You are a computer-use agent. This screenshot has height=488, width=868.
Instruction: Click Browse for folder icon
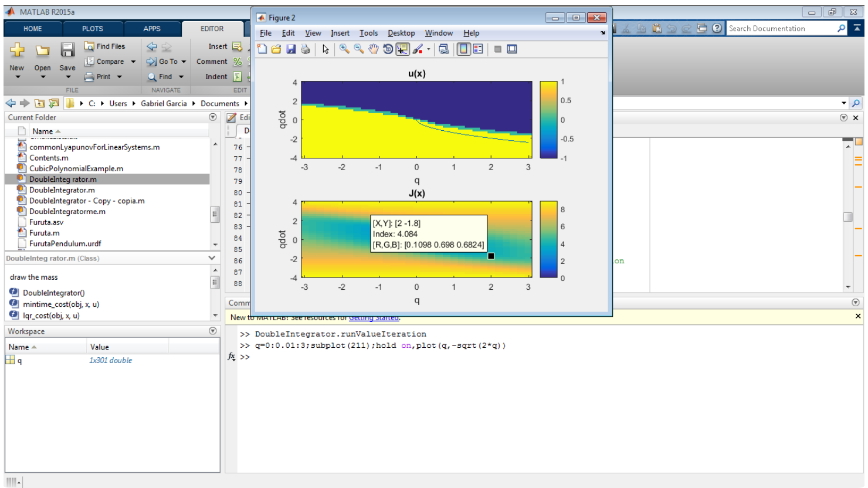click(53, 103)
